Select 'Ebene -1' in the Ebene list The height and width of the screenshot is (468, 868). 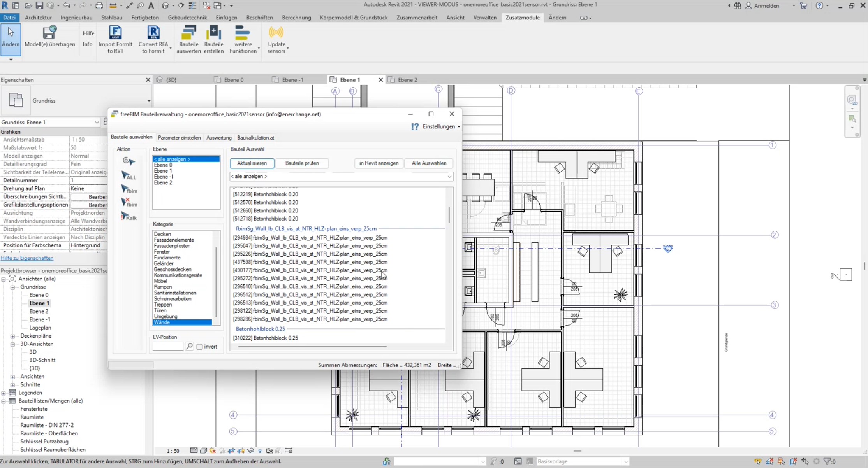[x=163, y=177]
